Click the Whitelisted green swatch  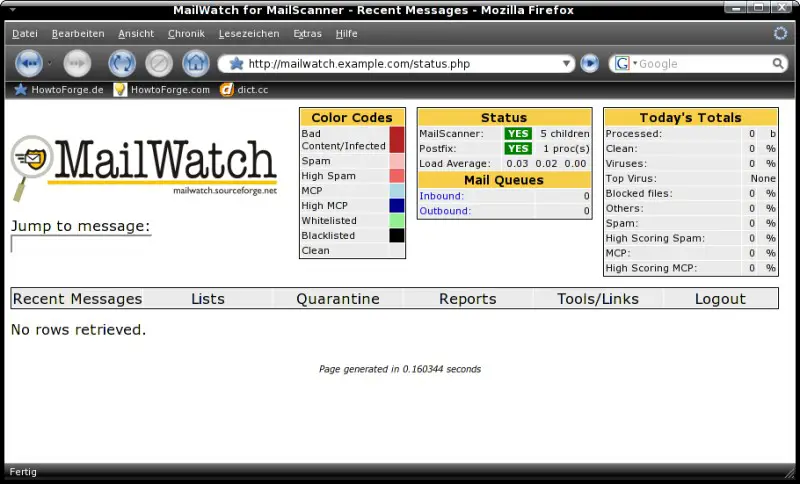coord(397,221)
